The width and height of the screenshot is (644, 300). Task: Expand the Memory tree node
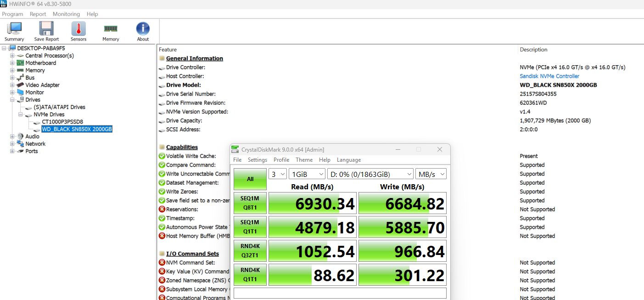click(12, 70)
